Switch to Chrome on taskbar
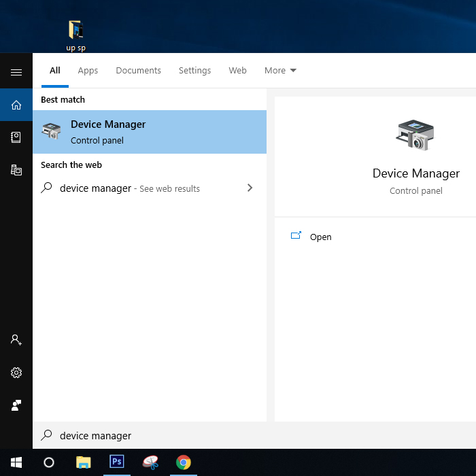Viewport: 476px width, 476px height. [184, 462]
